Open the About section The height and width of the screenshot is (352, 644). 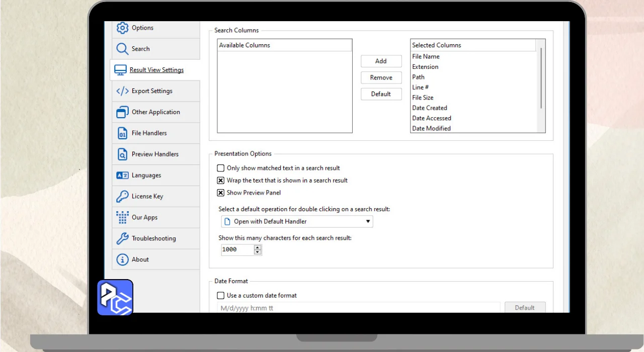(140, 260)
